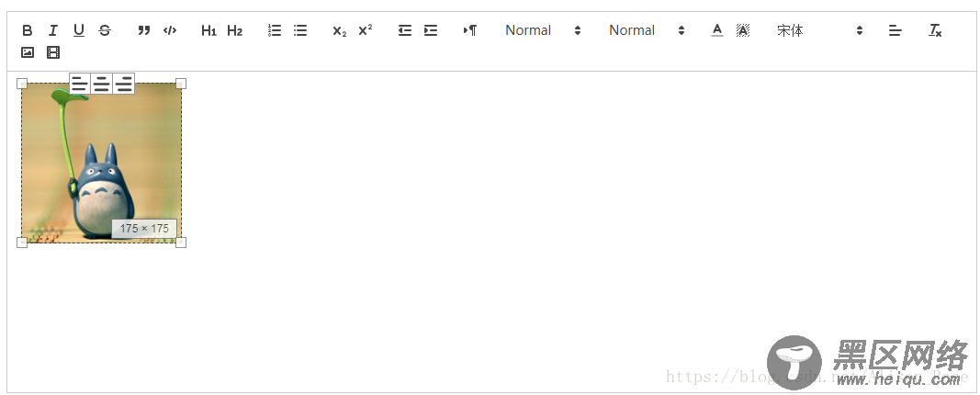The image size is (980, 395).
Task: Insert a blockquote
Action: click(144, 30)
